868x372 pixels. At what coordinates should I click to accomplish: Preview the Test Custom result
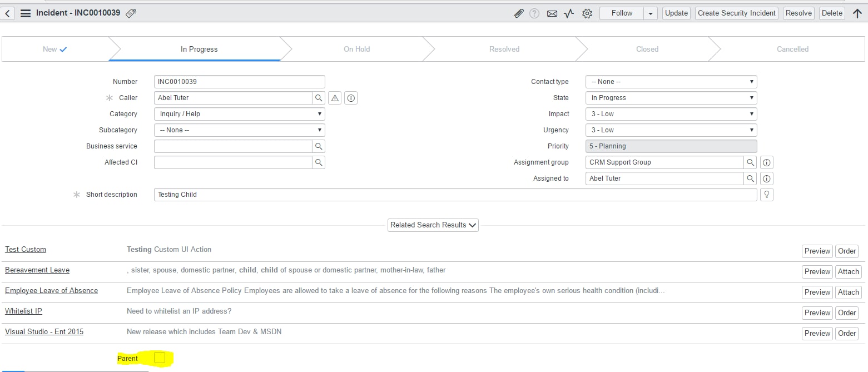(817, 251)
